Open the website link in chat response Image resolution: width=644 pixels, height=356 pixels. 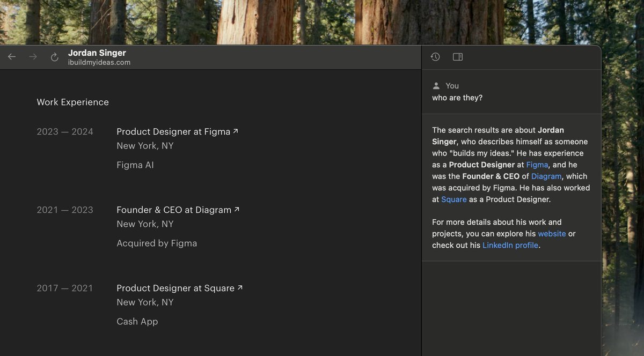point(552,234)
